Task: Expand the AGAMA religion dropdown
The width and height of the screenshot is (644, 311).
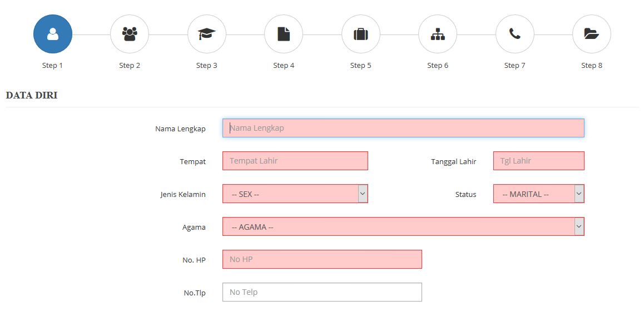Action: click(x=403, y=227)
